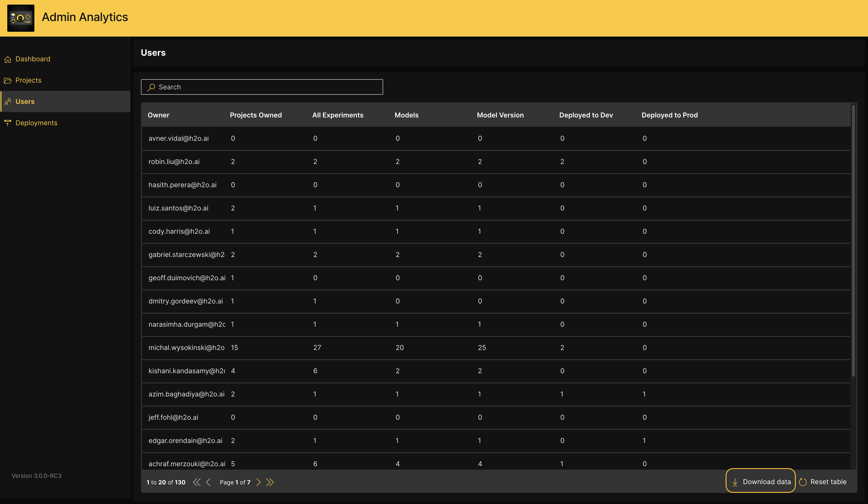Go to next page of users
868x504 pixels.
258,482
